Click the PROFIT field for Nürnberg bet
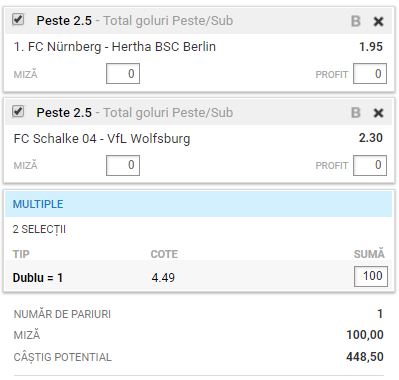The height and width of the screenshot is (380, 399). pos(370,74)
